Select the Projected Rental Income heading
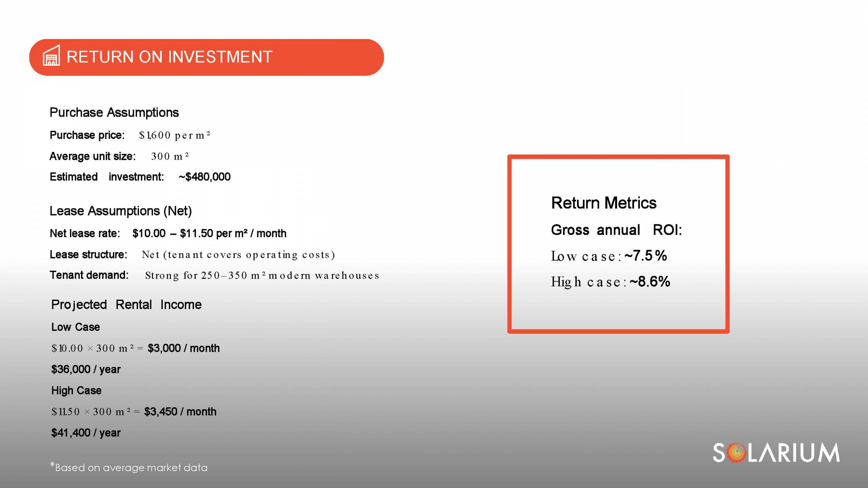The height and width of the screenshot is (488, 868). coord(126,305)
